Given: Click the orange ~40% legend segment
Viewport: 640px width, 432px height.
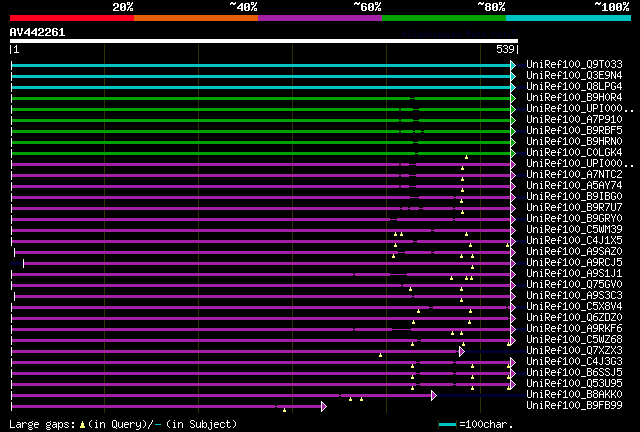Looking at the screenshot, I should point(196,18).
